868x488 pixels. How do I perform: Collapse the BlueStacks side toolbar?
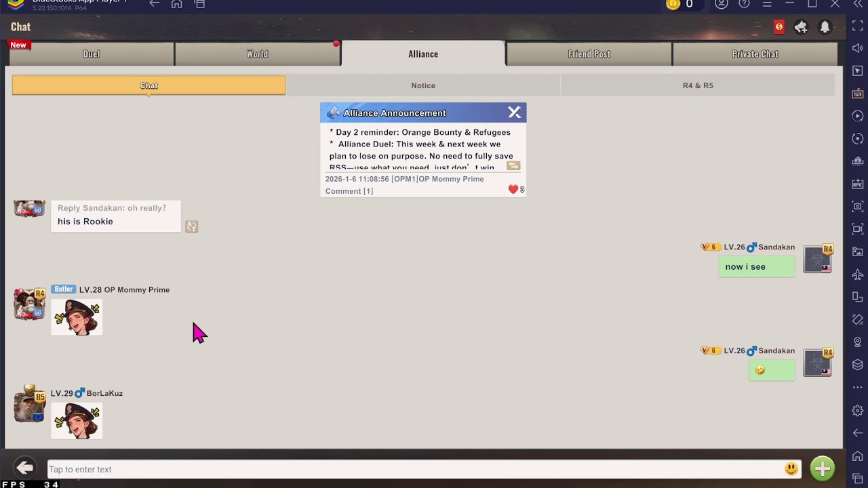pos(857,4)
